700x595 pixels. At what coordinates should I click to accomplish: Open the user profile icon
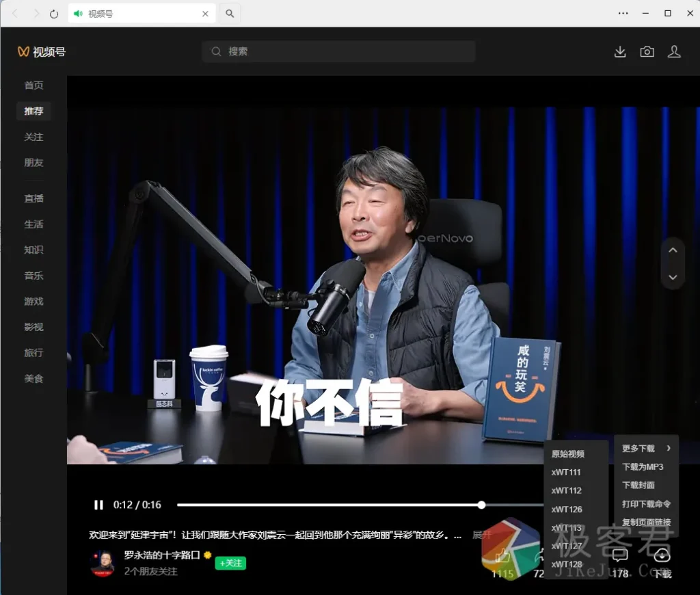click(x=674, y=52)
